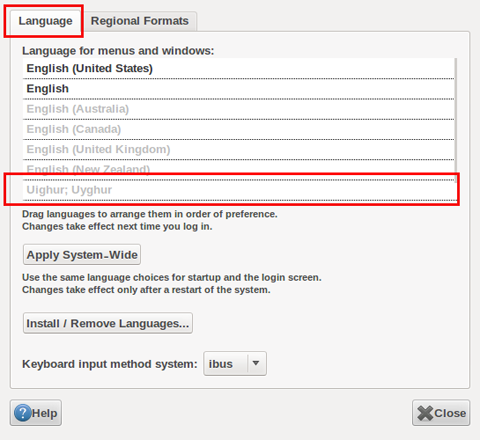Click English (New Zealand) language row

[238, 169]
